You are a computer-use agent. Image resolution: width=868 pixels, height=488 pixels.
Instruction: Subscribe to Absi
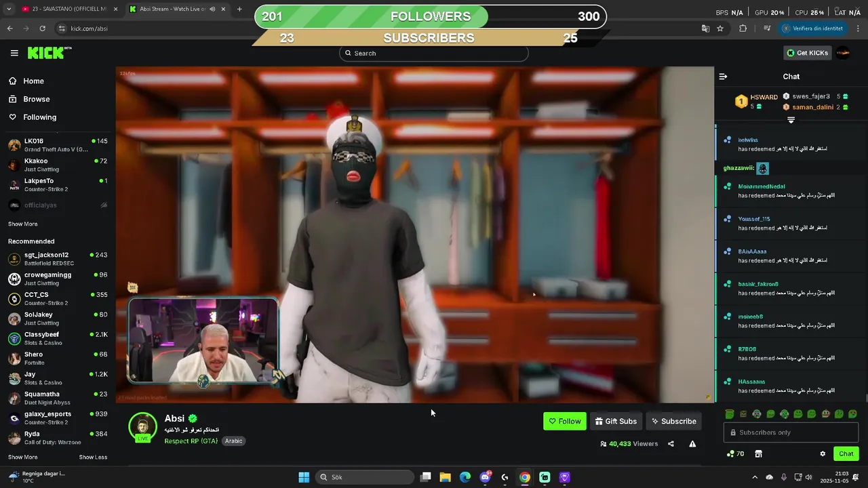673,421
